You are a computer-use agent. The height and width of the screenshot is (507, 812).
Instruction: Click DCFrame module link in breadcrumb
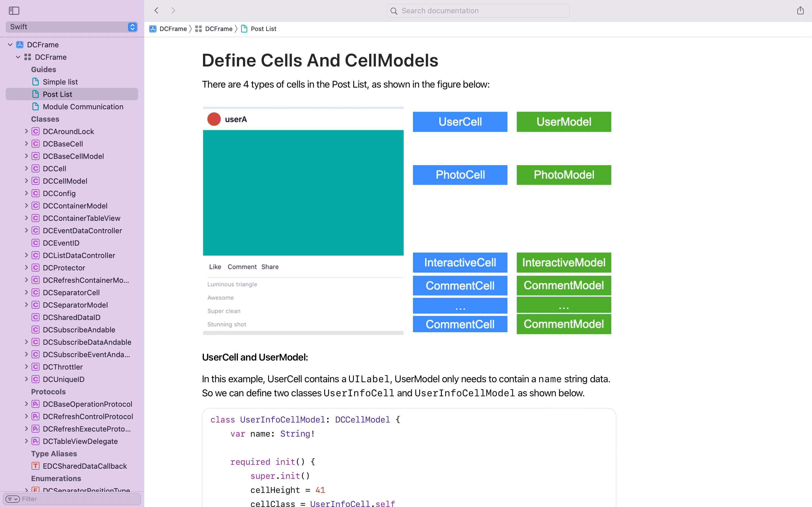pyautogui.click(x=219, y=29)
